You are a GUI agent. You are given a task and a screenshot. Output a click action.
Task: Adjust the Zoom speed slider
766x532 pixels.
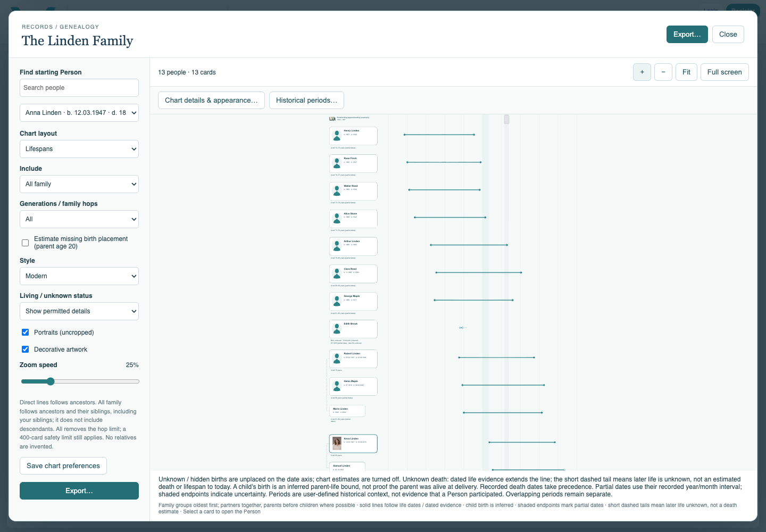(x=80, y=381)
